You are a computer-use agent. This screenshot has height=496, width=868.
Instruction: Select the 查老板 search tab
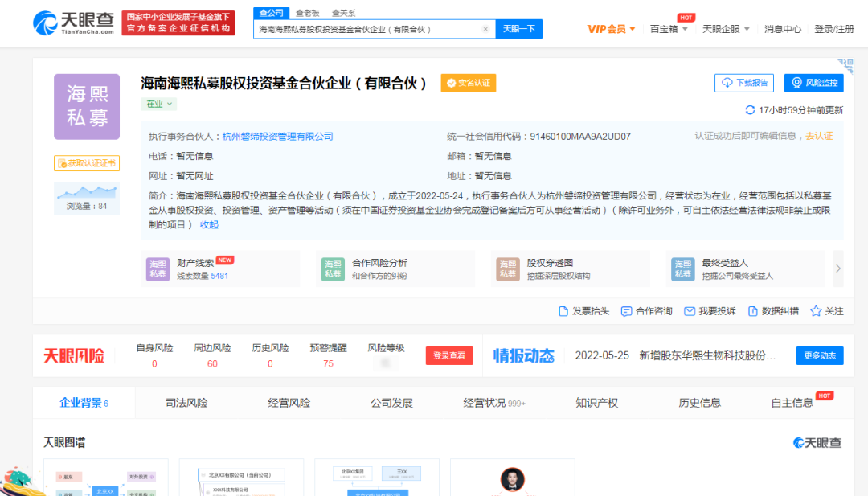click(307, 13)
